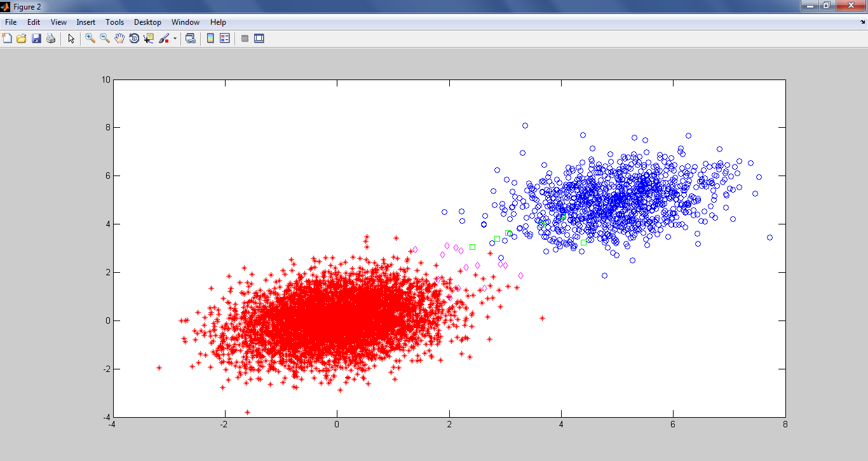Viewport: 868px width, 461px height.
Task: Open the Insert menu
Action: coord(86,22)
